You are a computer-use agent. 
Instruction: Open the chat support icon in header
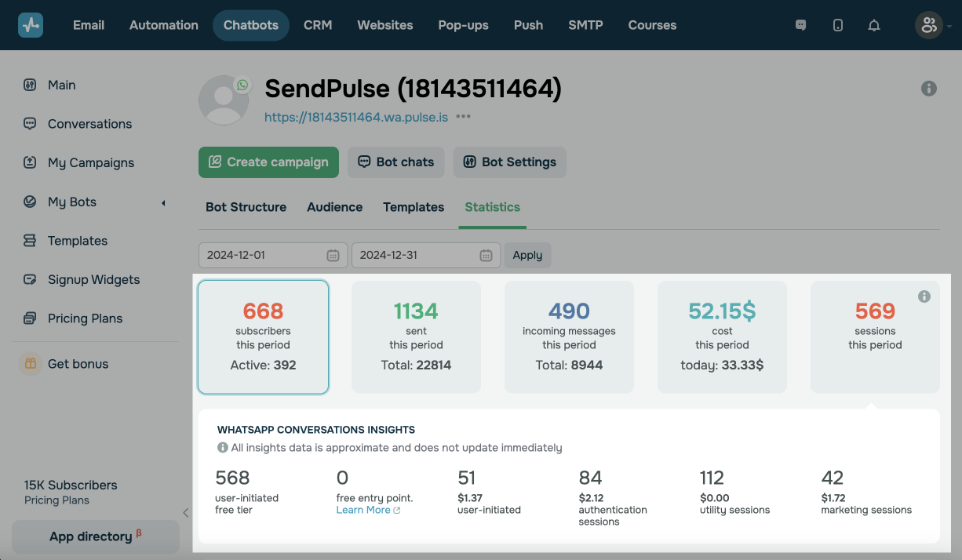click(x=800, y=25)
